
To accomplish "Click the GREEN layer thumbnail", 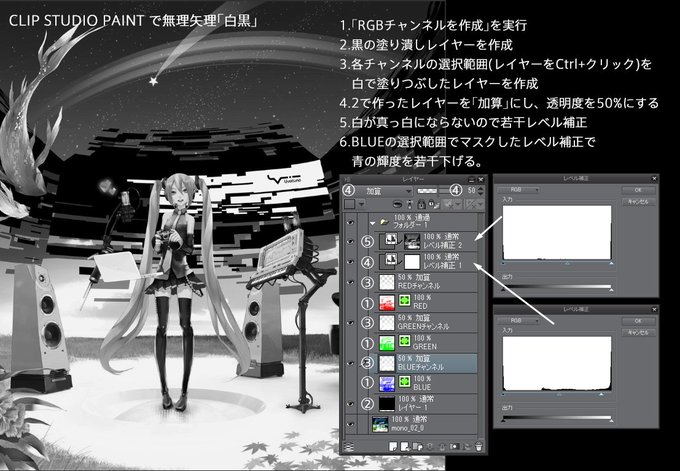I will pyautogui.click(x=387, y=343).
